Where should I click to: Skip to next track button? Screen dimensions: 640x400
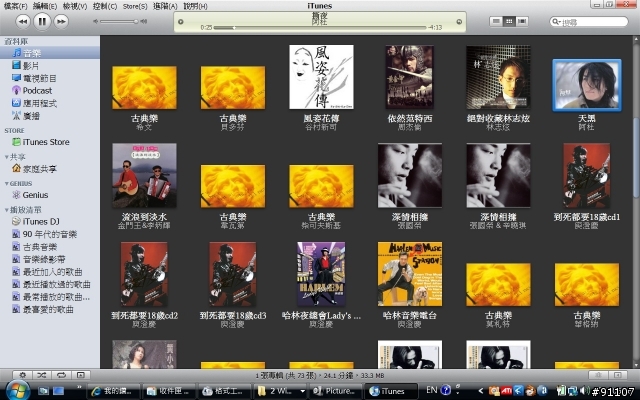pos(61,21)
